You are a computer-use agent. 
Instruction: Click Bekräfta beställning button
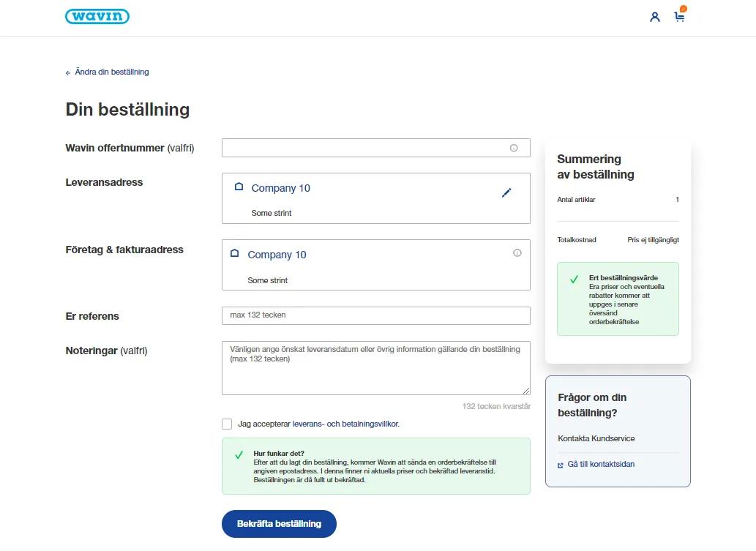coord(279,523)
